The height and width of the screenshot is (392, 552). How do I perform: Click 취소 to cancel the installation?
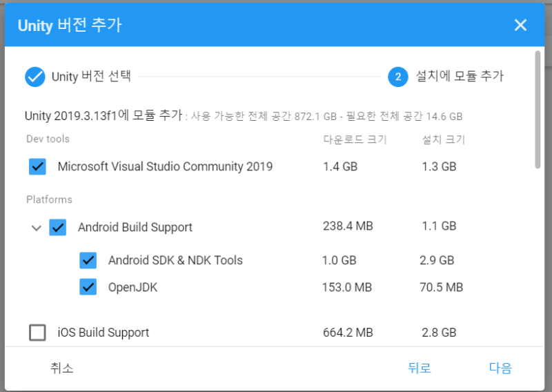[61, 368]
